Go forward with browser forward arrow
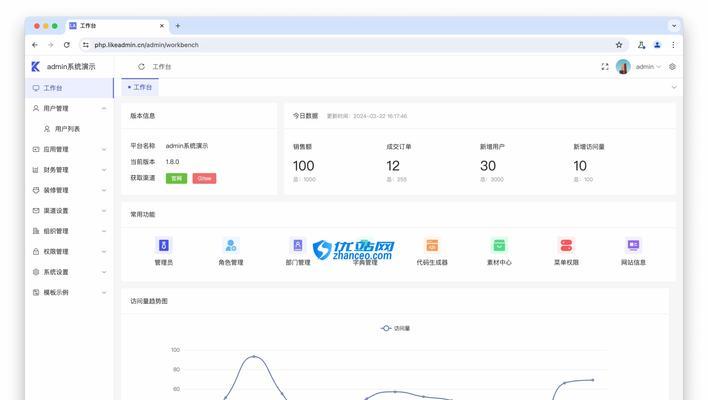Viewport: 708px width, 400px height. pyautogui.click(x=51, y=45)
